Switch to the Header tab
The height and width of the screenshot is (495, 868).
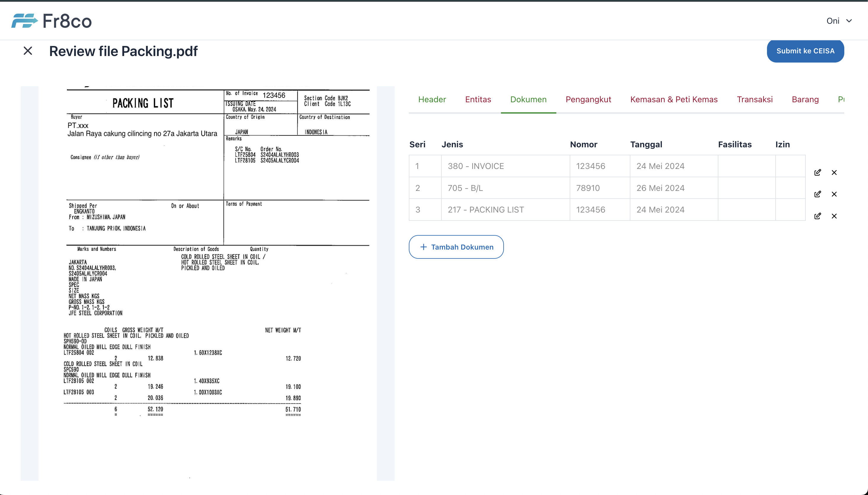(432, 100)
